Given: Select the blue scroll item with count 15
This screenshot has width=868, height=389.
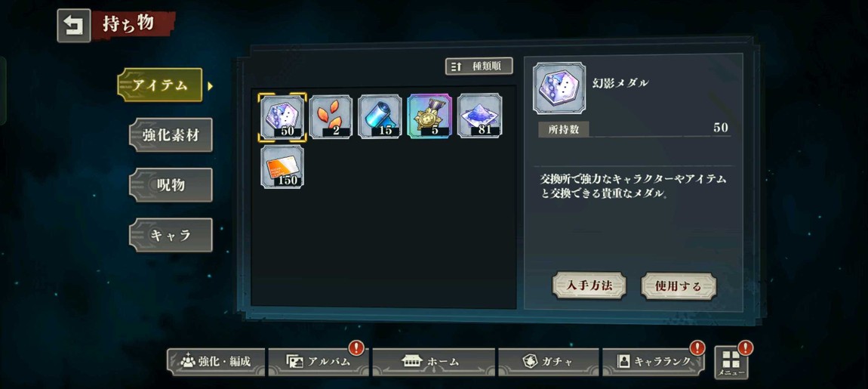Looking at the screenshot, I should pos(380,117).
